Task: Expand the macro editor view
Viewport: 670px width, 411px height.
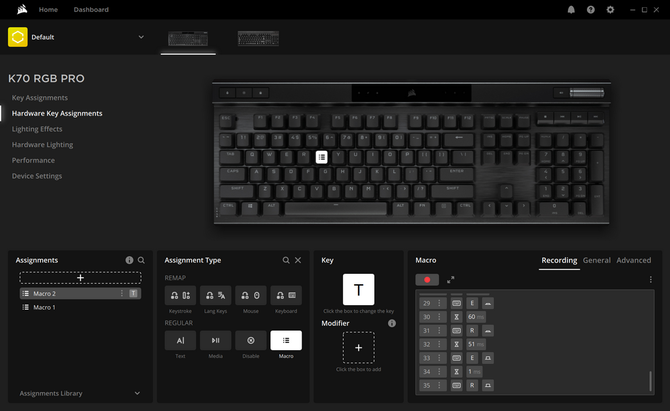Action: pyautogui.click(x=450, y=280)
